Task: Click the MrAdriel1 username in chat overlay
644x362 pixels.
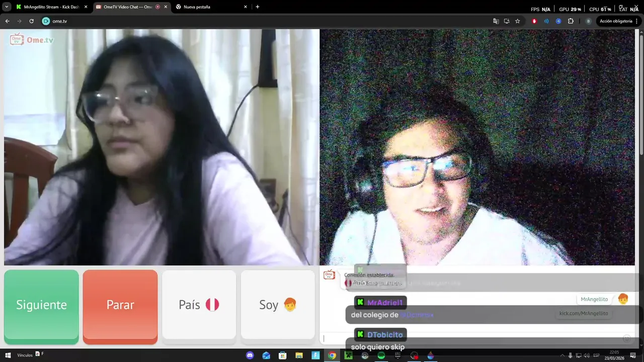Action: (x=385, y=303)
